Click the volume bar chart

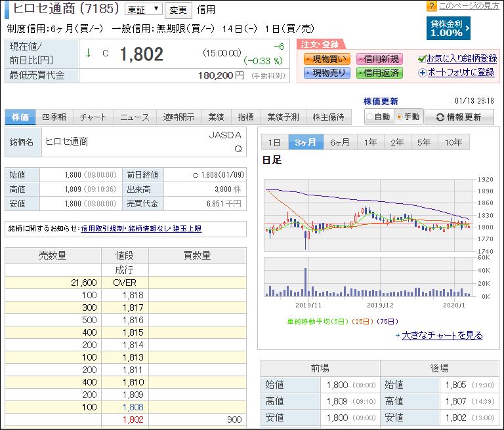click(369, 277)
